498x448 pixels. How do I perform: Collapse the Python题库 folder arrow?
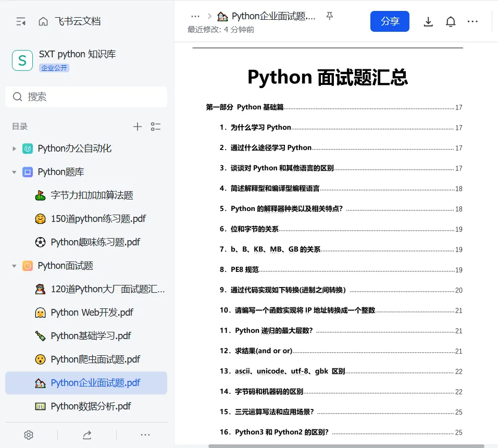pyautogui.click(x=14, y=172)
